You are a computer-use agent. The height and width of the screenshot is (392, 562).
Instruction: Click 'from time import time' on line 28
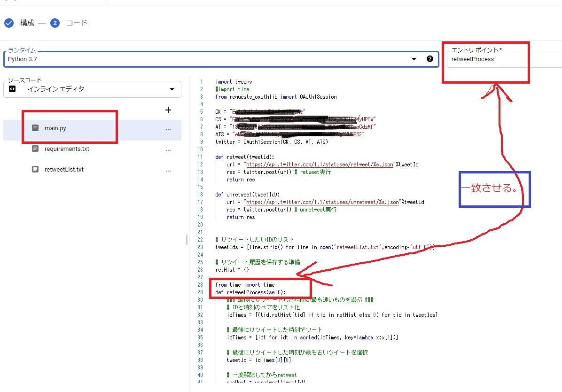245,285
